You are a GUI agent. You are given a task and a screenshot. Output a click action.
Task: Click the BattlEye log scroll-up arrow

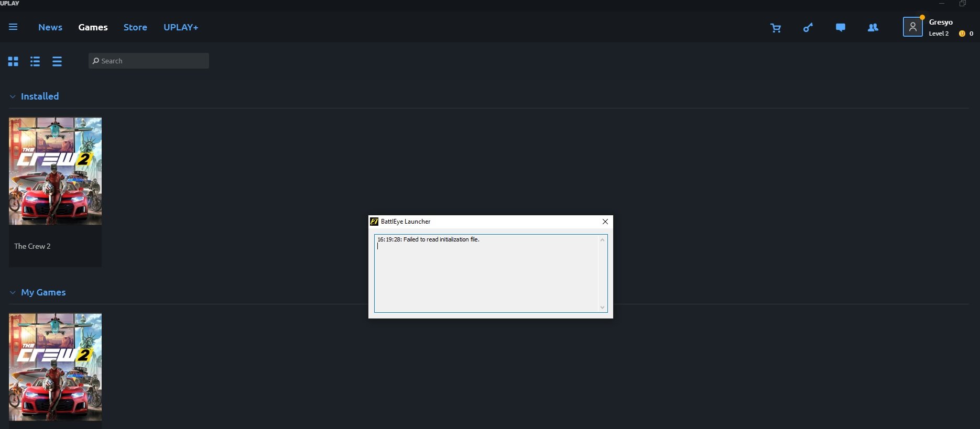[602, 240]
